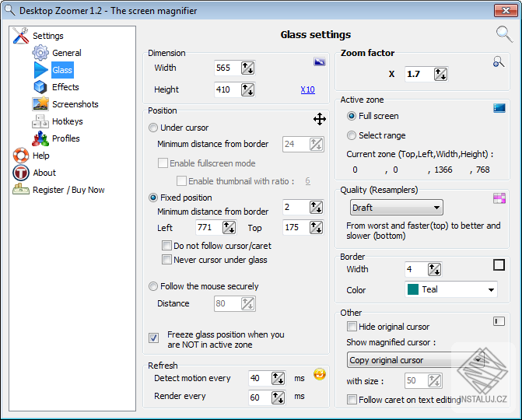
Task: Click the Help lifebuoy icon
Action: click(21, 156)
